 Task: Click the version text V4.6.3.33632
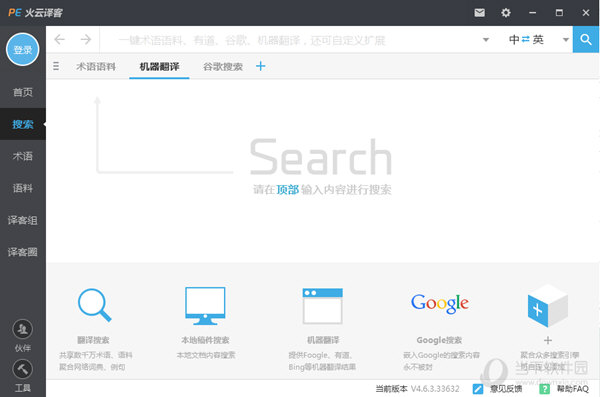click(435, 389)
